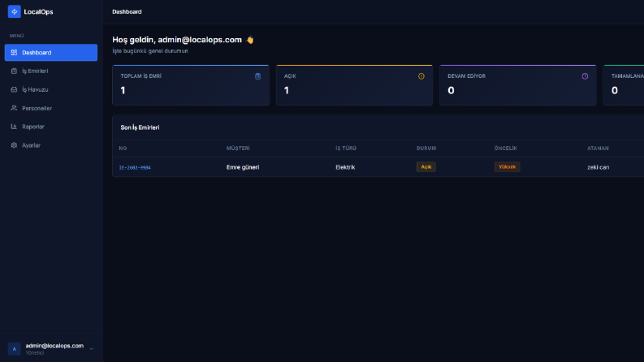
Task: Click admin@localops.com in sidebar footer
Action: click(x=54, y=346)
